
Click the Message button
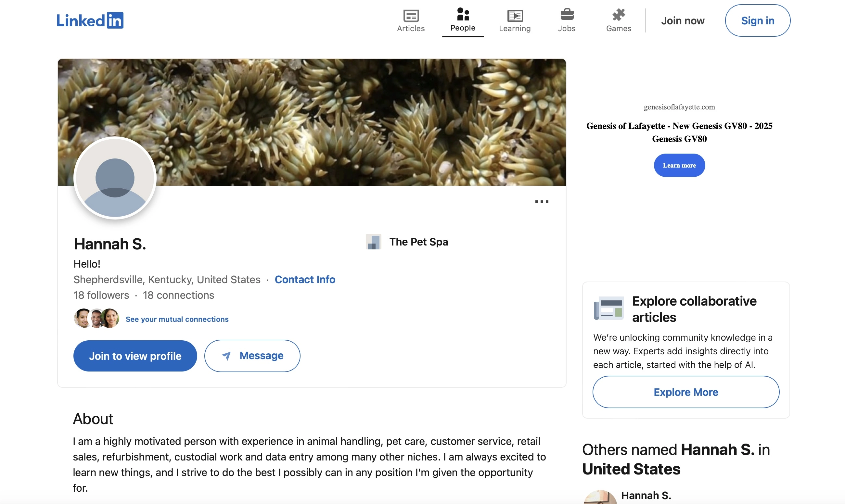(252, 356)
